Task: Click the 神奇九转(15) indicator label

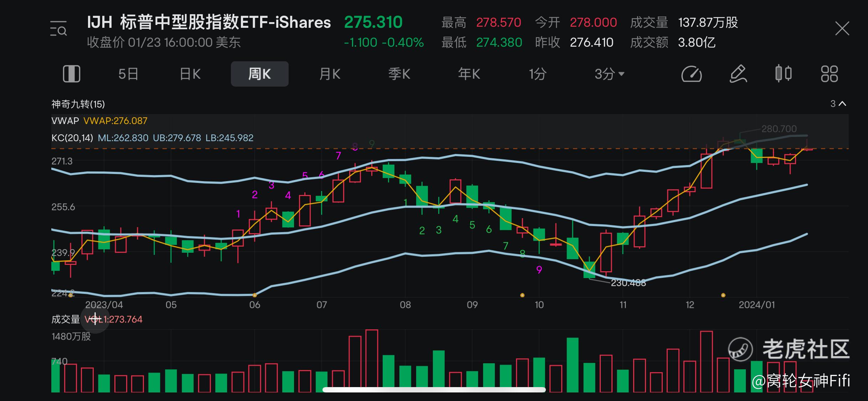Action: tap(78, 104)
